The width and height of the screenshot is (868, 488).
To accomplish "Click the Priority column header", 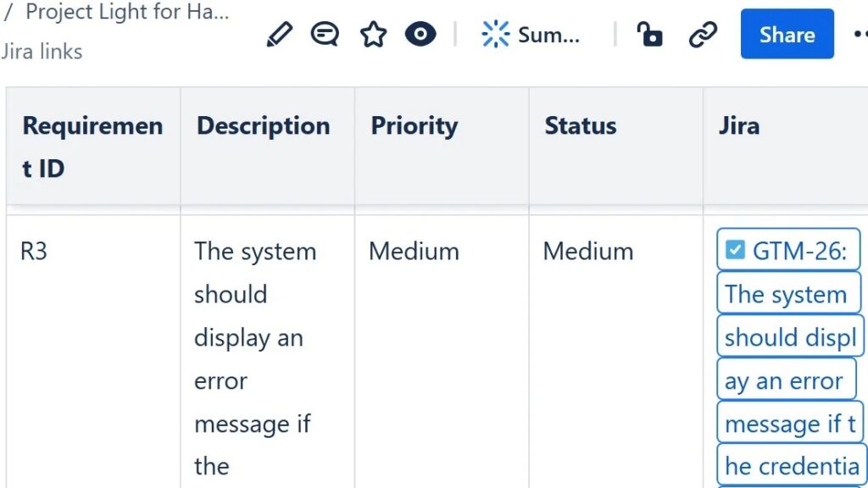I will pos(414,126).
